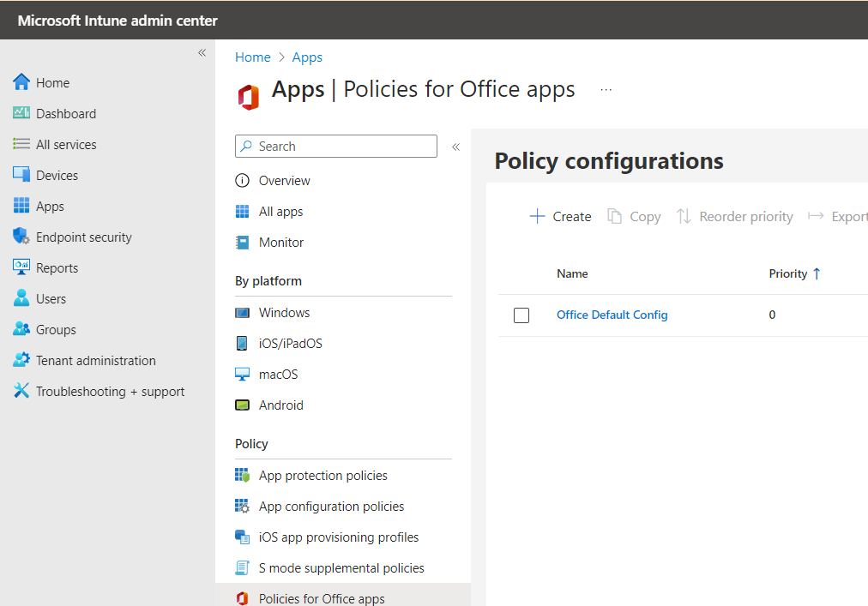The image size is (868, 606).
Task: Collapse the Apps submenu panel
Action: point(456,147)
